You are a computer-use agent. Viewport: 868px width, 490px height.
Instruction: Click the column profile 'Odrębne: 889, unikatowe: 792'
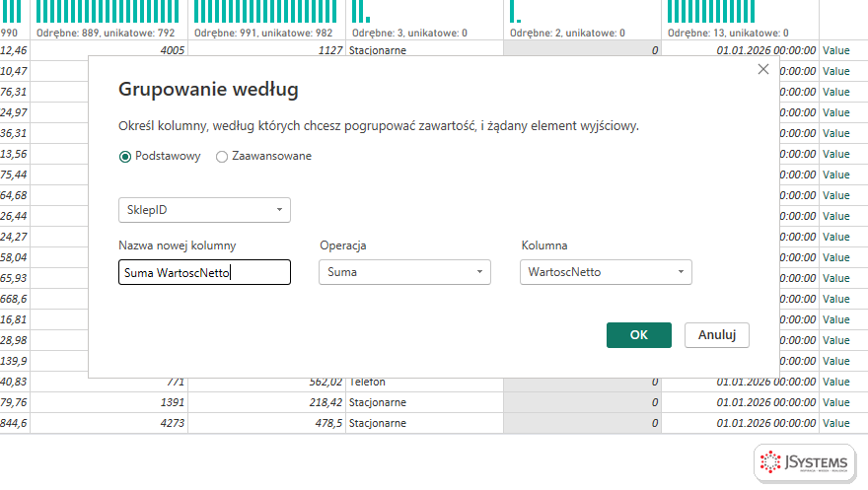[x=106, y=34]
